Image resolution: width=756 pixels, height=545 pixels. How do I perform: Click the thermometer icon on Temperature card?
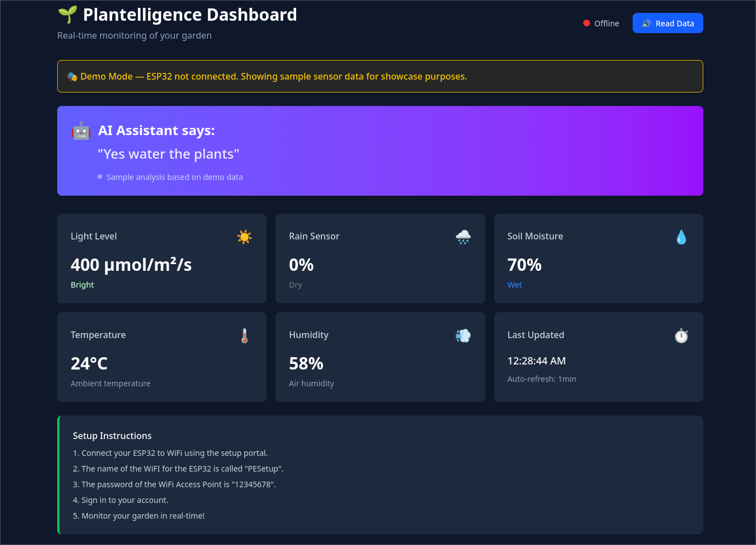(x=245, y=335)
